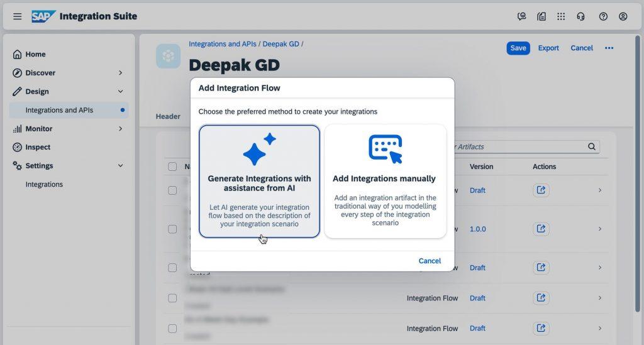Image resolution: width=644 pixels, height=345 pixels.
Task: Click the Version column header
Action: [481, 167]
